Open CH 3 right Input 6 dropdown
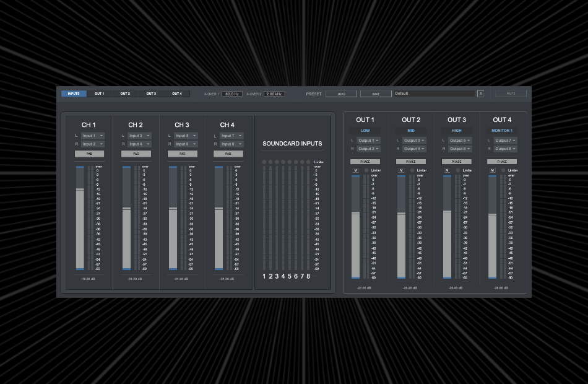Image resolution: width=588 pixels, height=384 pixels. (186, 144)
